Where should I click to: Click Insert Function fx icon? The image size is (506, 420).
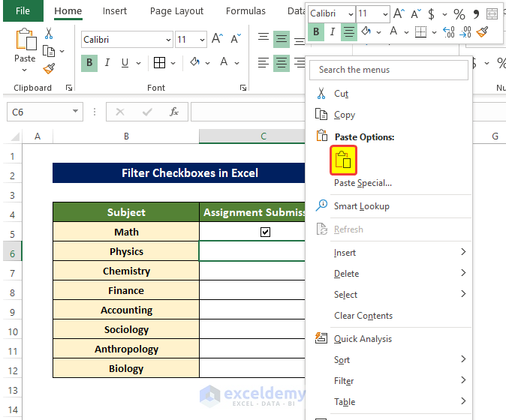(x=173, y=112)
